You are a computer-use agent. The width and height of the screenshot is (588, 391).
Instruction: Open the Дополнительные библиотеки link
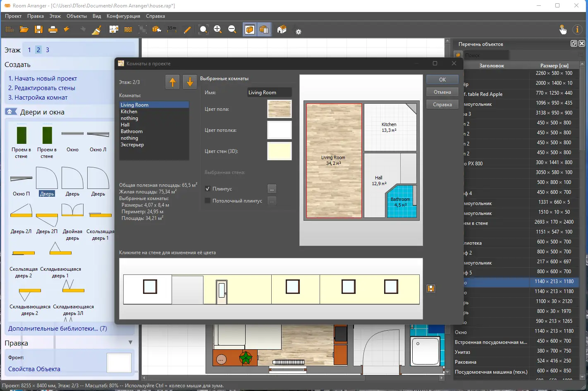pos(57,329)
